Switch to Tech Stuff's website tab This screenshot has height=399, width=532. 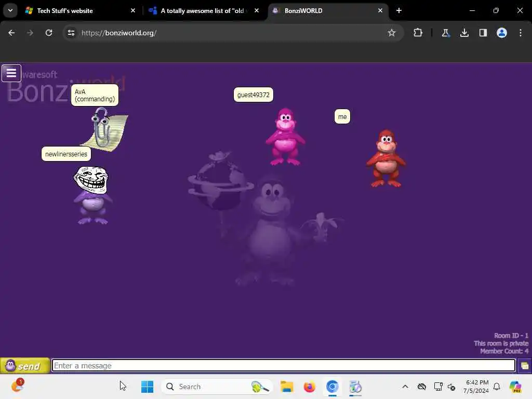tap(81, 10)
